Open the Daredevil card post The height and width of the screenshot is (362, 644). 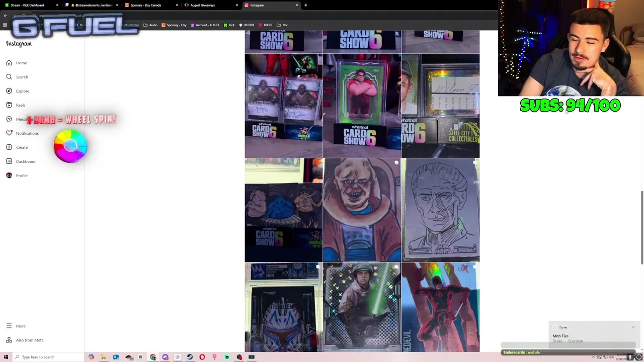pos(441,307)
